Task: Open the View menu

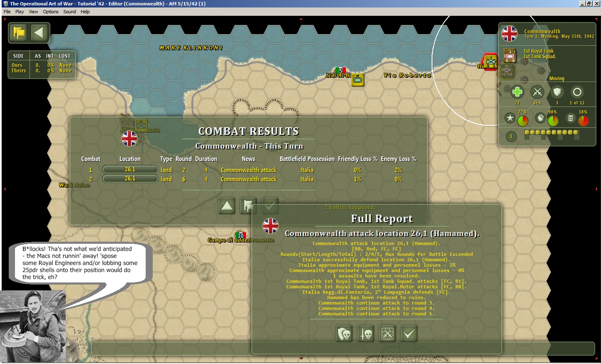Action: (x=33, y=12)
